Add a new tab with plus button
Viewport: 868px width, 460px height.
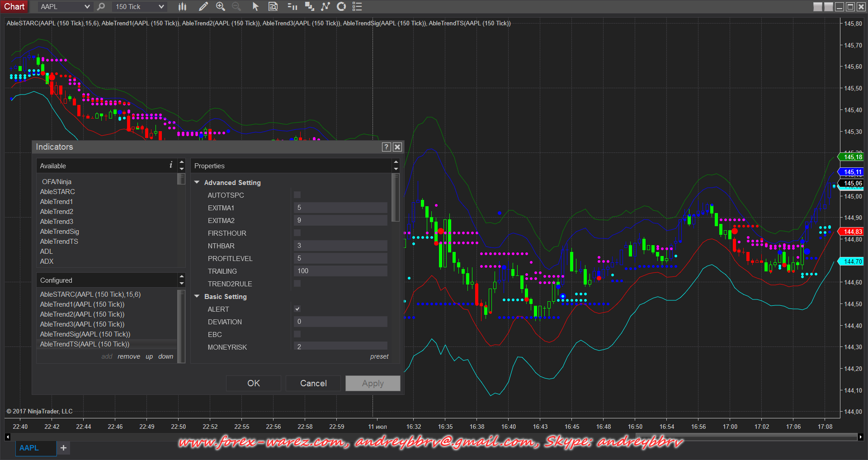tap(63, 448)
